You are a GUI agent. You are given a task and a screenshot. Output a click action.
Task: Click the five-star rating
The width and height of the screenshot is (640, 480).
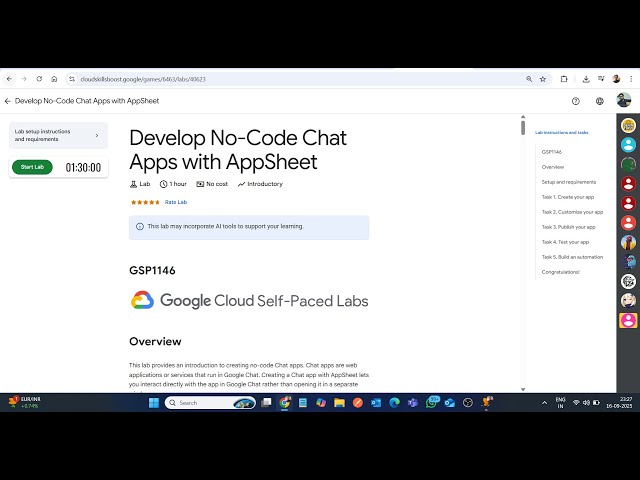(145, 202)
